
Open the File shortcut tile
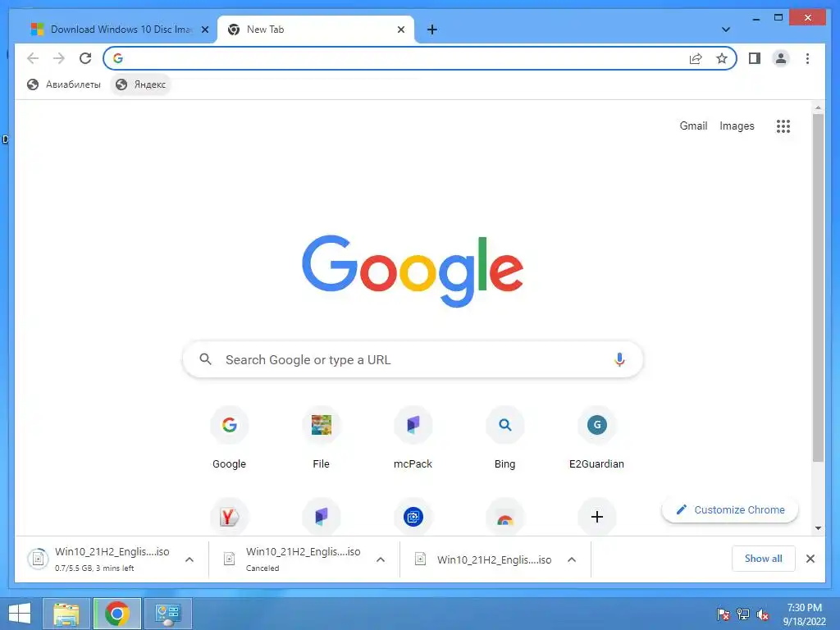coord(321,438)
